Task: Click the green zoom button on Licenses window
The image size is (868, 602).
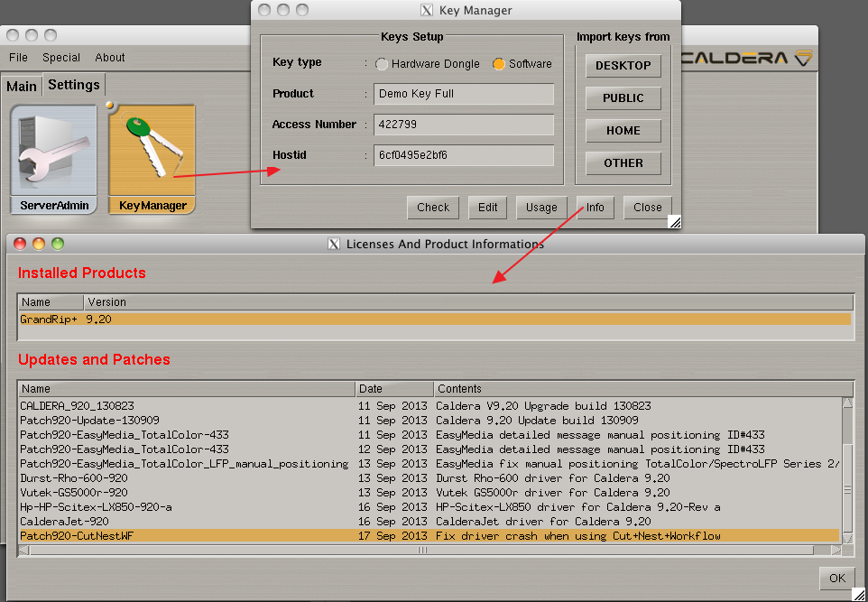Action: [x=58, y=244]
